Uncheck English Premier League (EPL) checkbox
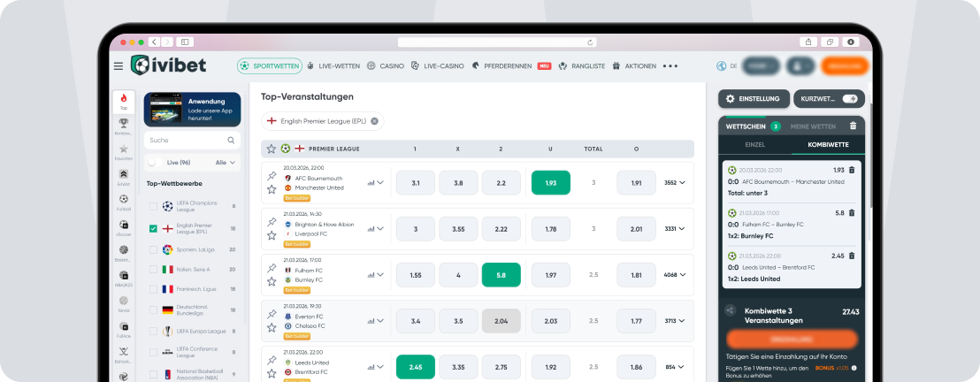Screen dimensions: 980x382 [153, 229]
